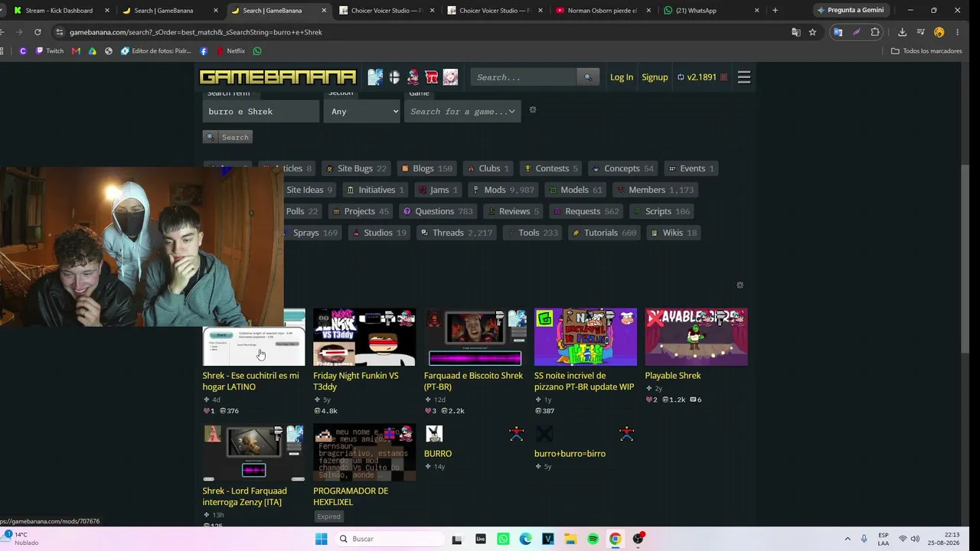This screenshot has height=551, width=980.
Task: Filter results by Wikis 18
Action: point(674,233)
